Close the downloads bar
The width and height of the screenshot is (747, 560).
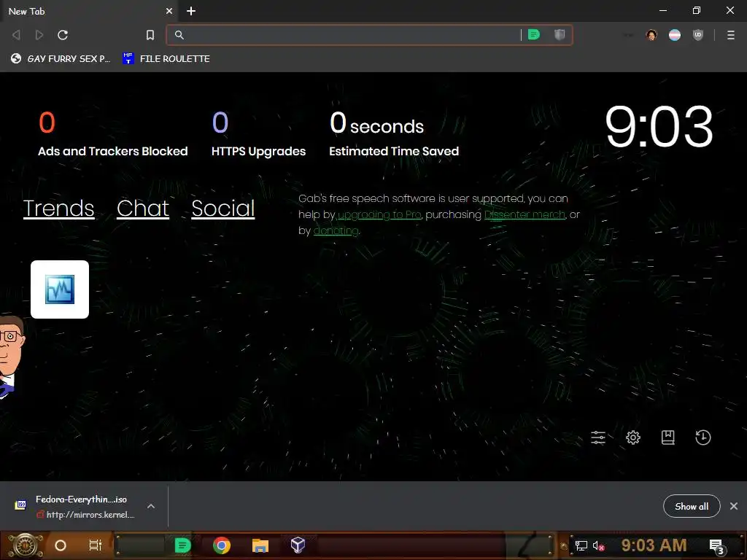pyautogui.click(x=734, y=506)
